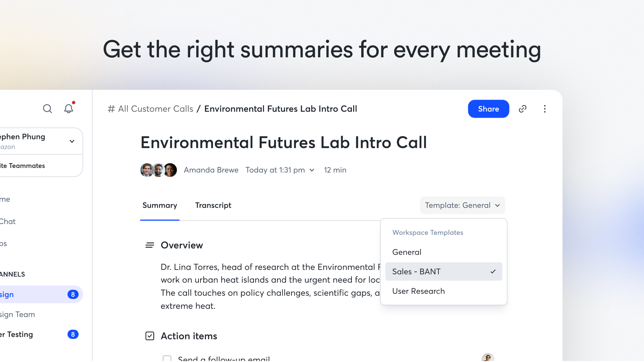Open search in the sidebar
This screenshot has width=644, height=362.
[47, 109]
